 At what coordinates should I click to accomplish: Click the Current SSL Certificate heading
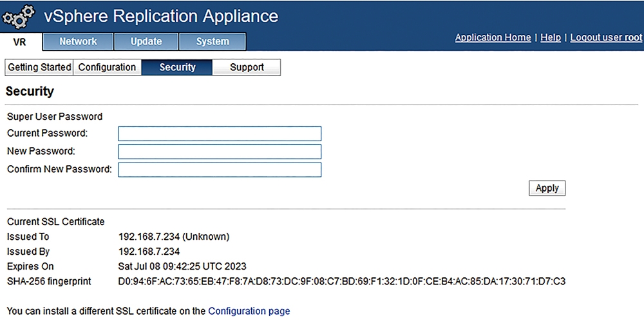point(56,222)
